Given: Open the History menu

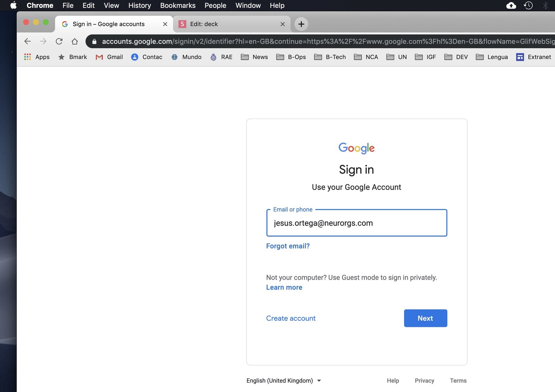Looking at the screenshot, I should [x=140, y=6].
